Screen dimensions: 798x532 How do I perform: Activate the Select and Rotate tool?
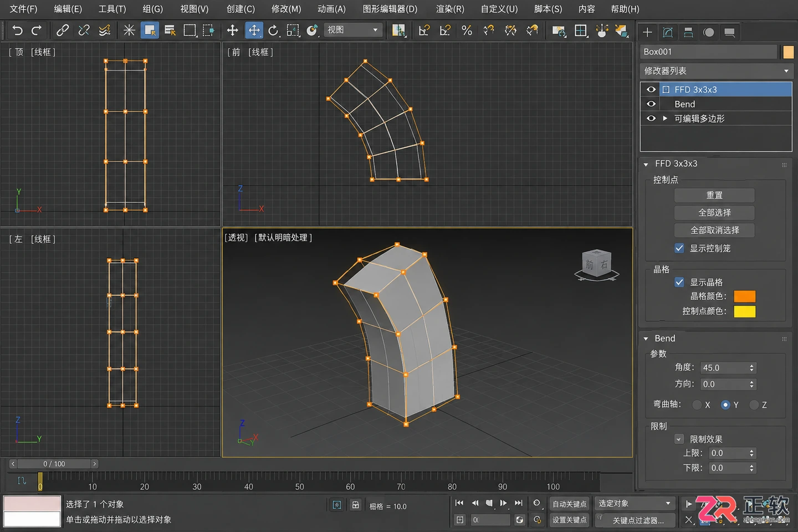coord(273,30)
